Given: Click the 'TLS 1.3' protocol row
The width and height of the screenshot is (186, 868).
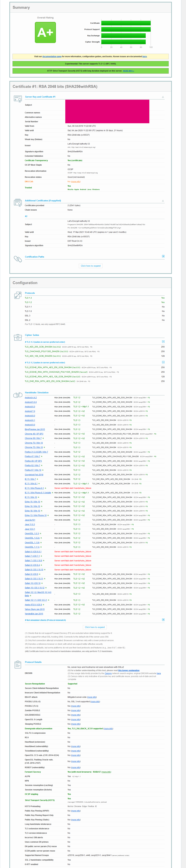Looking at the screenshot, I should [95, 298].
